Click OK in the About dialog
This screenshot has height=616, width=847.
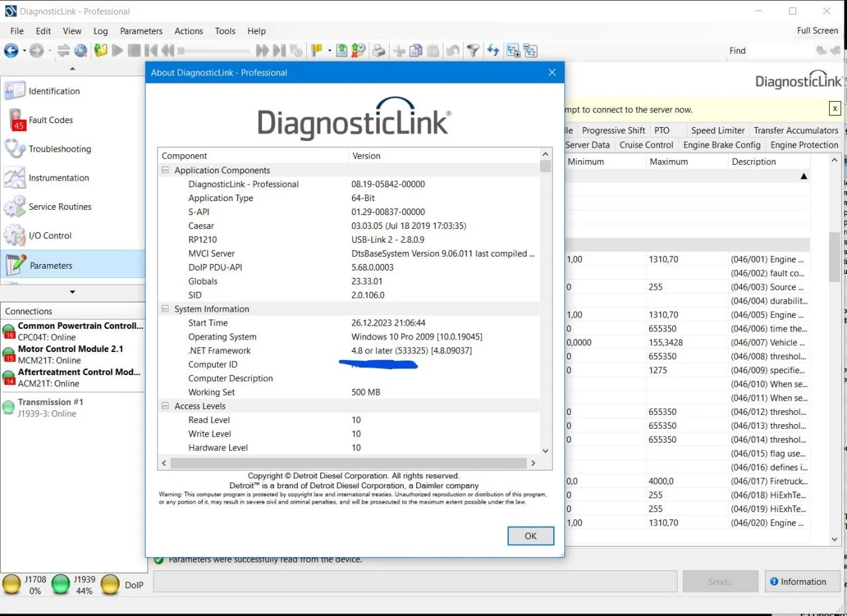point(531,536)
